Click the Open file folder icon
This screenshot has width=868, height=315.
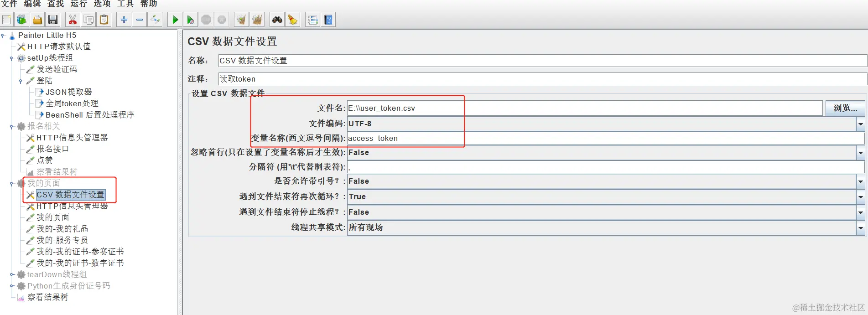coord(37,20)
